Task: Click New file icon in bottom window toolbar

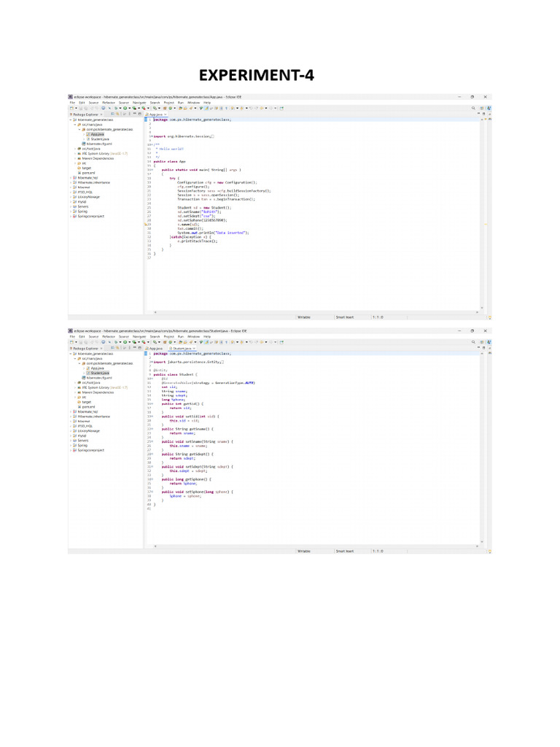Action: [x=72, y=342]
